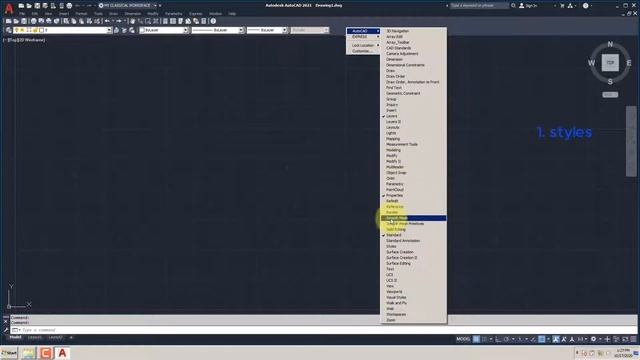Image resolution: width=640 pixels, height=360 pixels.
Task: Click the Copy icon in Standard toolbar
Action: [x=74, y=21]
